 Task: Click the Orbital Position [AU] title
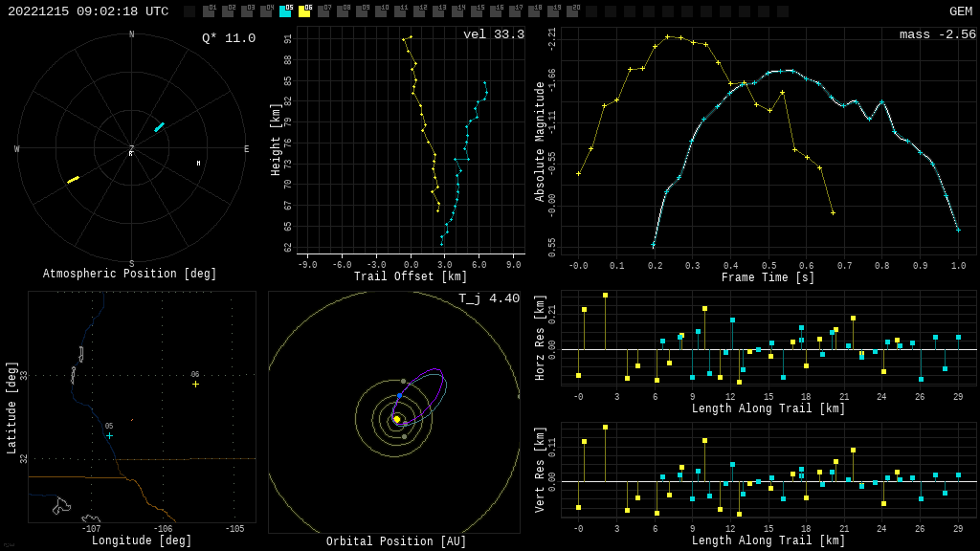pos(396,541)
